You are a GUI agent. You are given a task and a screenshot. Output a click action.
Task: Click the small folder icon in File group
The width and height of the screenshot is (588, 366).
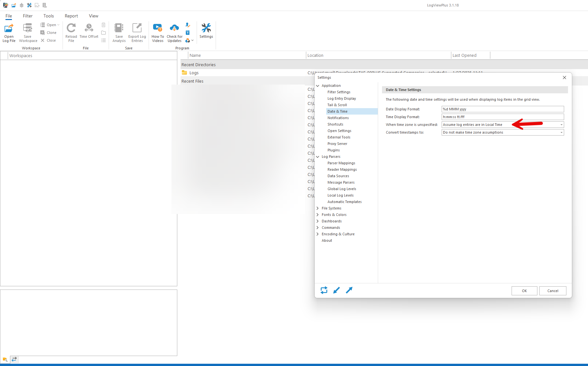[x=103, y=33]
